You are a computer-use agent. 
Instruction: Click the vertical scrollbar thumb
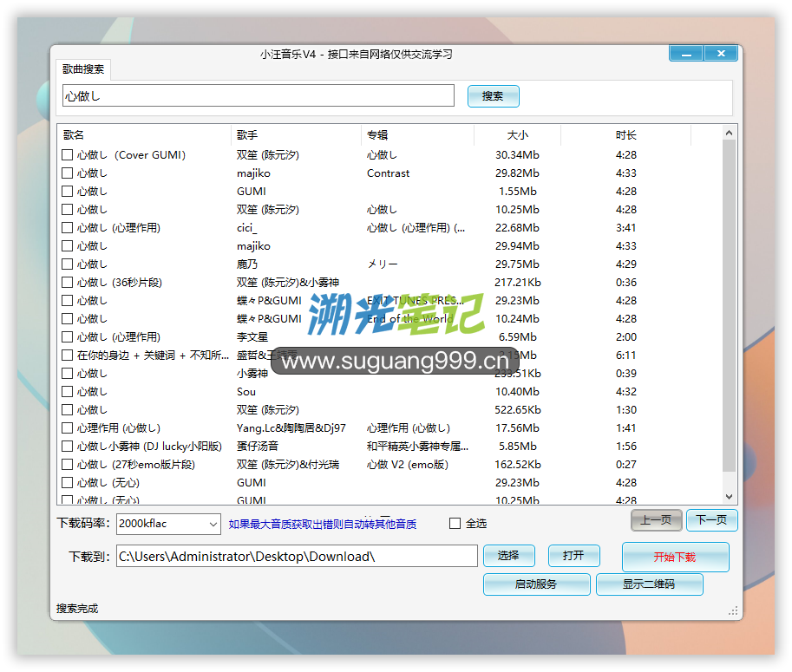729,305
